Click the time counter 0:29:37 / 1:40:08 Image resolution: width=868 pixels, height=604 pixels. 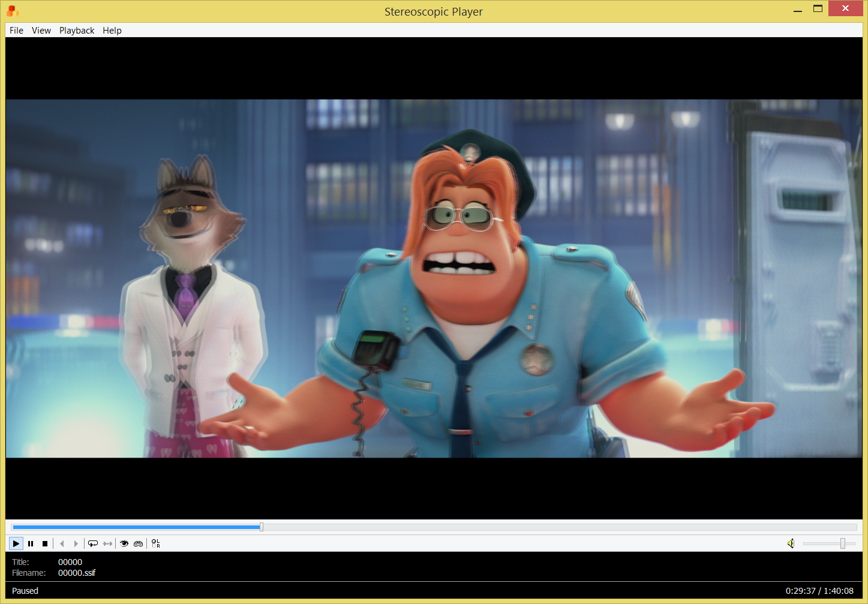(819, 591)
